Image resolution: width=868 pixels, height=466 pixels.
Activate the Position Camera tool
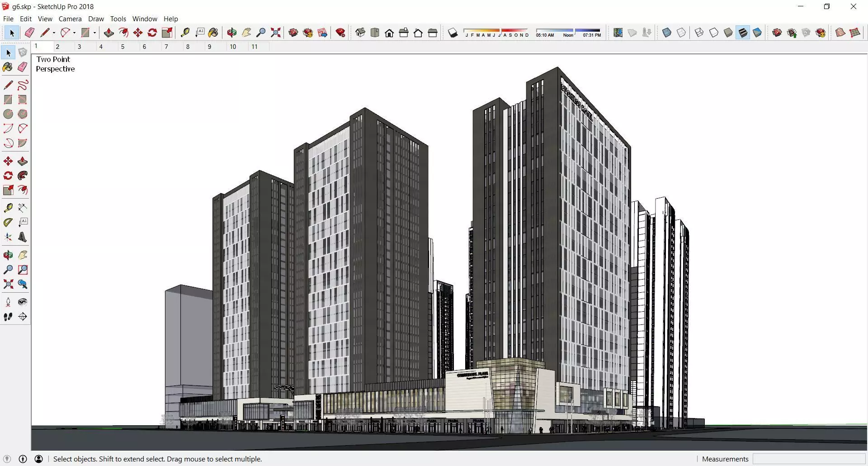tap(8, 302)
